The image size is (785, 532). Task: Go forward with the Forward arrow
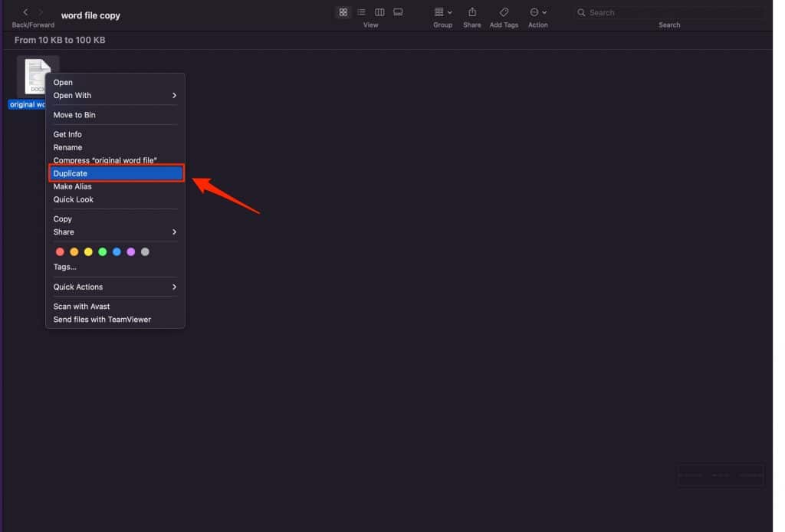[41, 12]
